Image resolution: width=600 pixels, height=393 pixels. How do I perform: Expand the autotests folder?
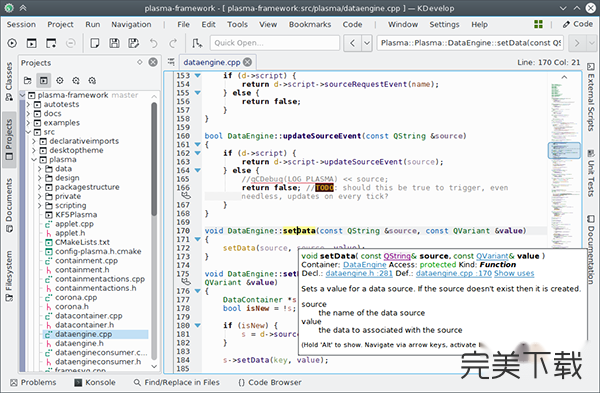(28, 104)
